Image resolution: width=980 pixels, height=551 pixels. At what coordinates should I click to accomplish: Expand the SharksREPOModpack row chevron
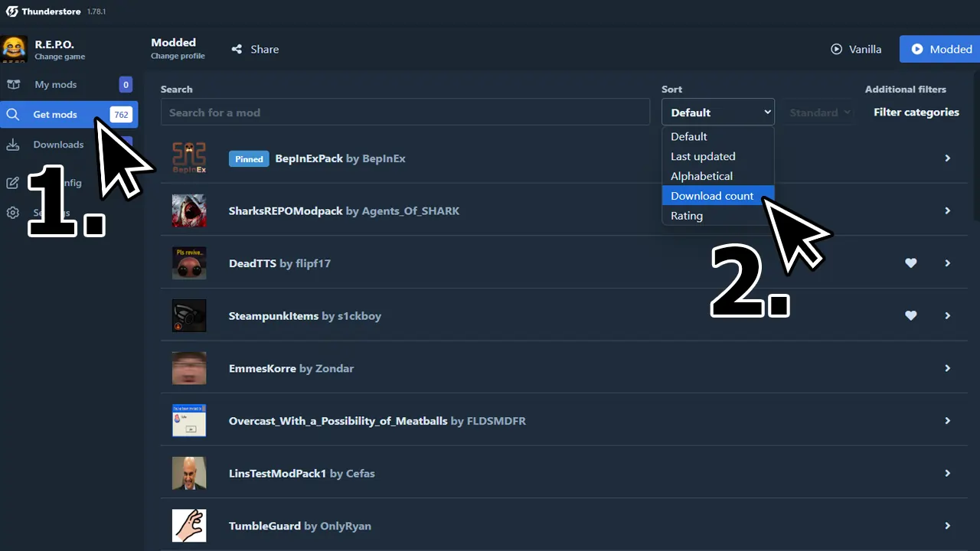pyautogui.click(x=947, y=210)
